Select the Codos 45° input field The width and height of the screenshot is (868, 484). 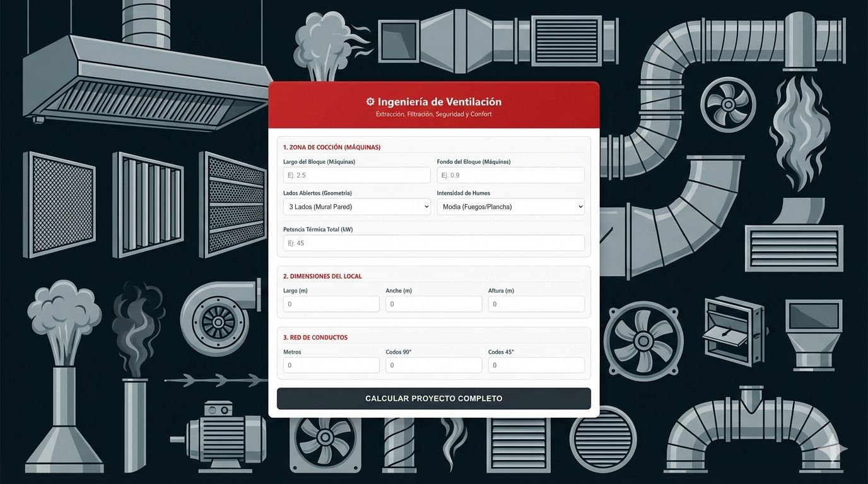click(536, 366)
